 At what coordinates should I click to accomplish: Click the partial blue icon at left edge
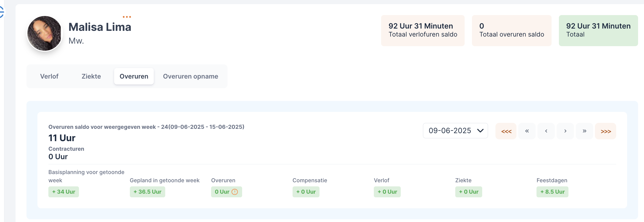(x=2, y=12)
